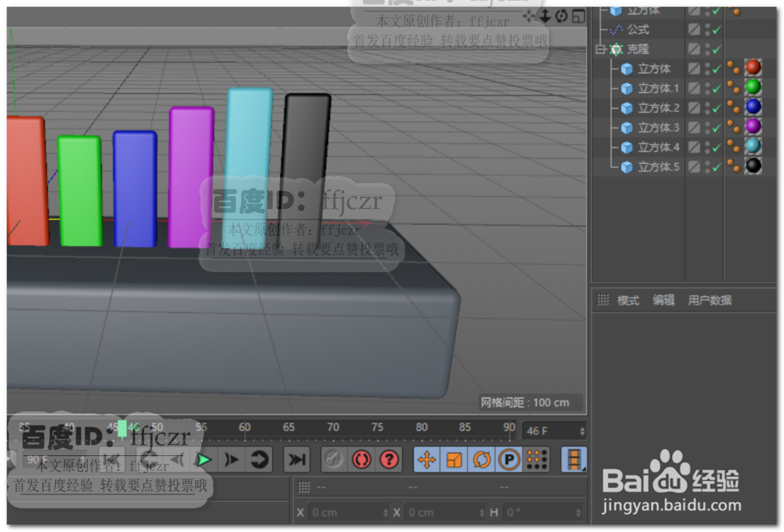Select the phong tag on 立方体.4
Viewport: 784px width, 532px height.
click(x=734, y=147)
